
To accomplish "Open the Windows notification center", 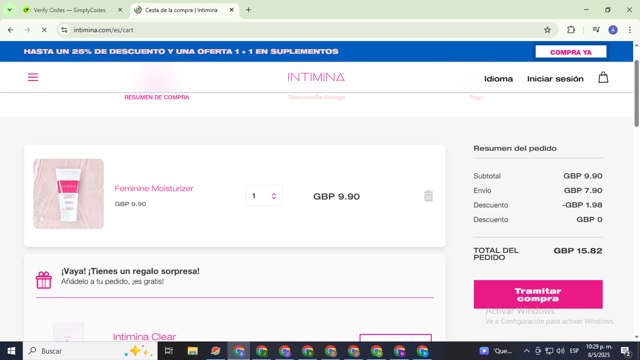I will 626,351.
